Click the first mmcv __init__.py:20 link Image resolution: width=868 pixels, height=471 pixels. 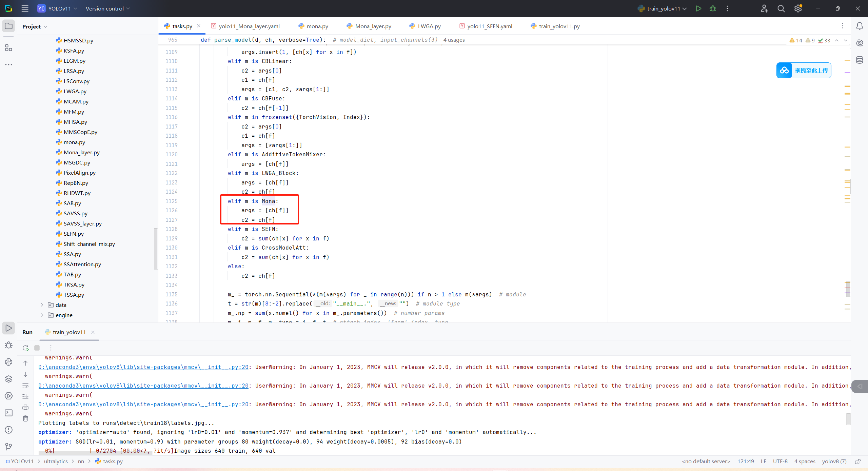tap(143, 367)
